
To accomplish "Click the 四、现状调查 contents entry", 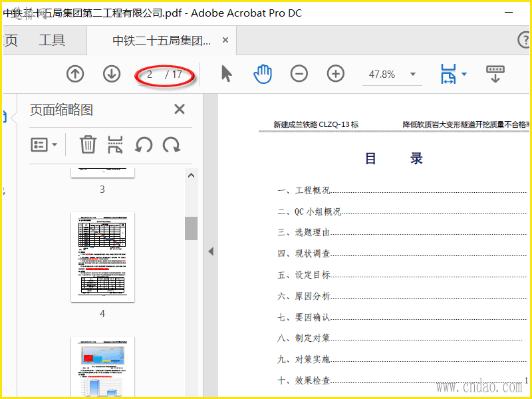I will [402, 253].
